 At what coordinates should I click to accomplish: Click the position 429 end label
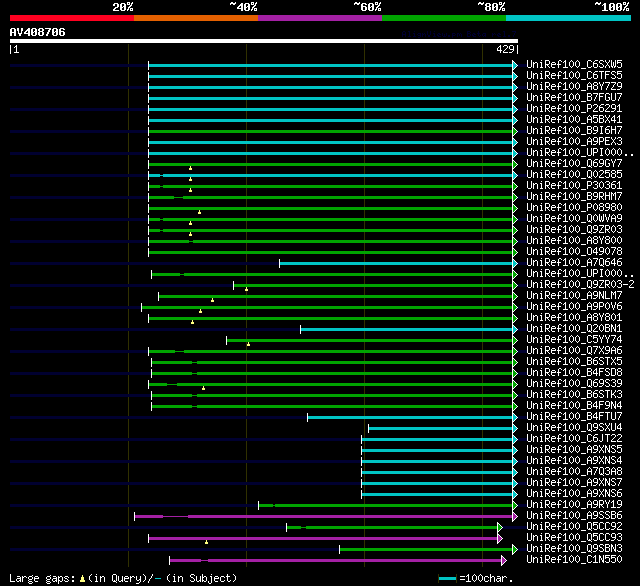tap(507, 49)
